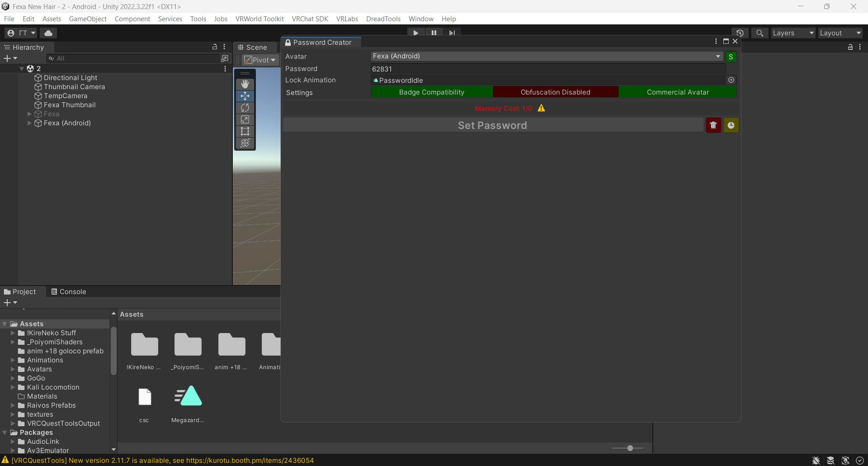This screenshot has height=466, width=868.
Task: Open the Hierarchy create plus dropdown
Action: click(10, 58)
